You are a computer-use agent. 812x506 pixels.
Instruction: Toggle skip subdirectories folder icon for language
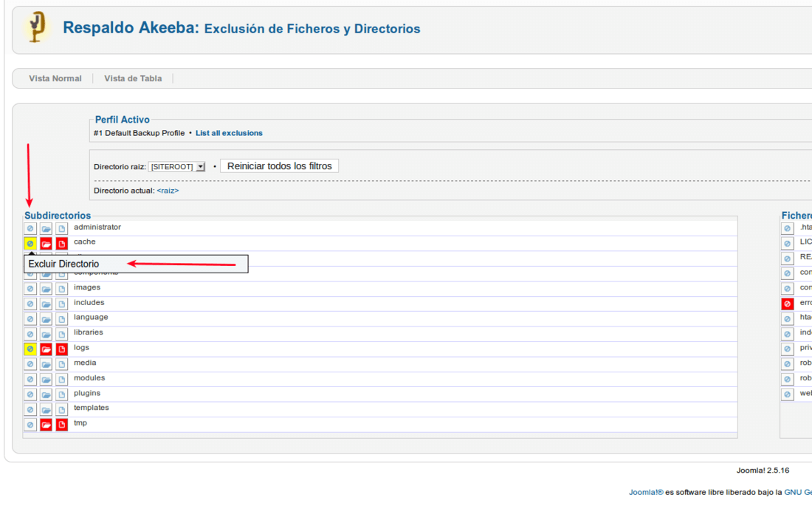coord(46,319)
